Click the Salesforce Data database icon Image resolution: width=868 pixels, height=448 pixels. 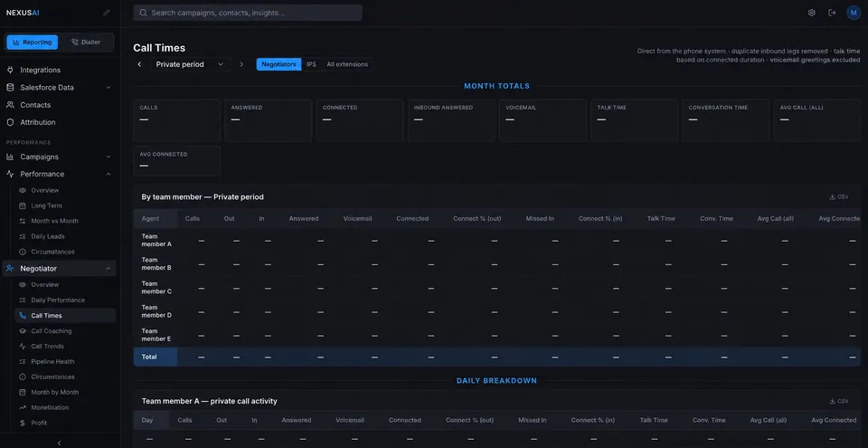10,88
